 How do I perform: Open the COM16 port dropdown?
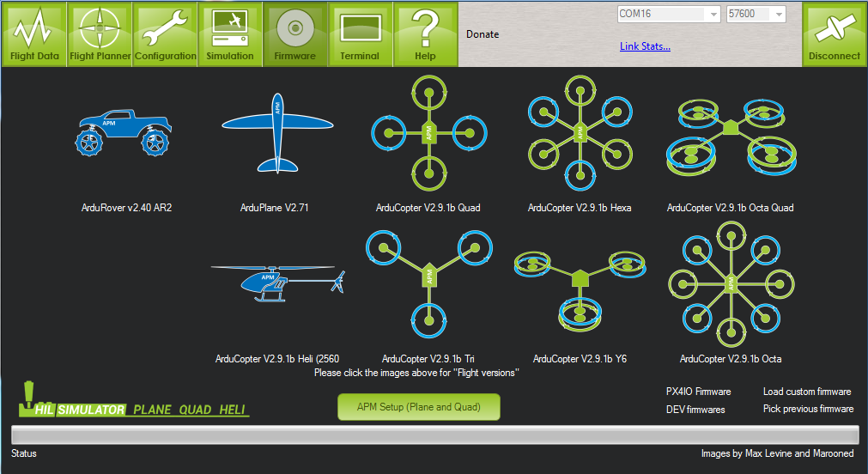click(x=669, y=15)
